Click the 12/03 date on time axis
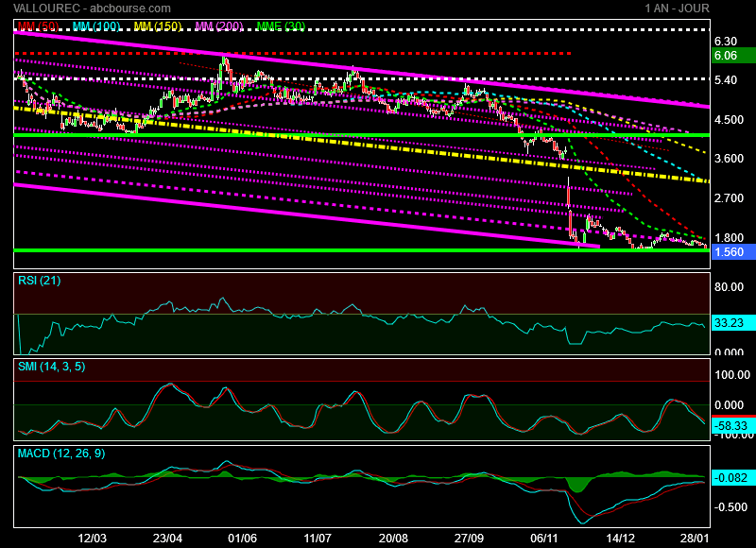The height and width of the screenshot is (548, 756). click(93, 537)
